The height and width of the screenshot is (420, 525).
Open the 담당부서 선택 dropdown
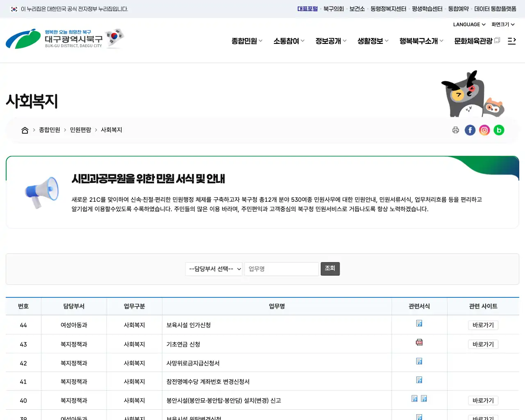click(x=214, y=269)
